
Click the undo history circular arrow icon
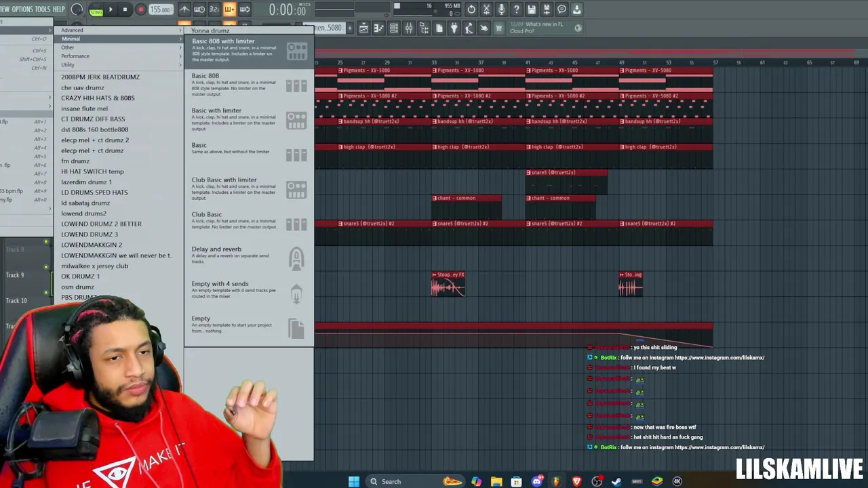click(471, 9)
